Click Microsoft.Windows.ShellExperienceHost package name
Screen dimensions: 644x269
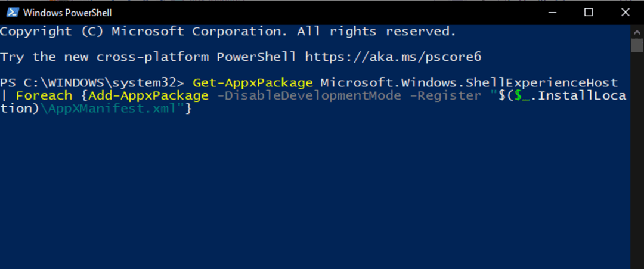(x=469, y=83)
